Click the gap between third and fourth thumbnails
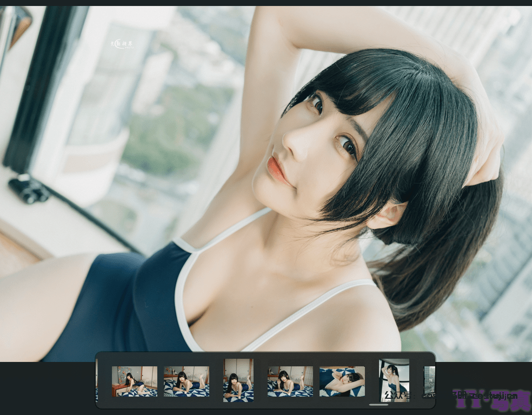Image resolution: width=532 pixels, height=415 pixels. (260, 381)
